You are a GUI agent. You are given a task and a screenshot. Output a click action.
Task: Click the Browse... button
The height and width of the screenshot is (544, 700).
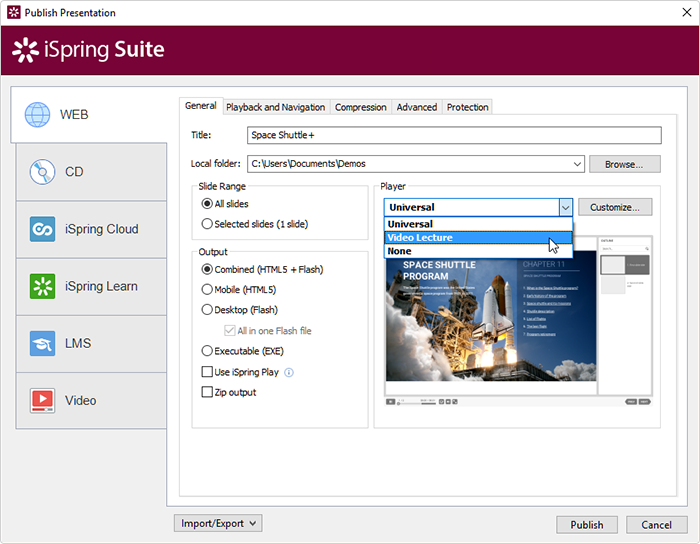point(625,164)
